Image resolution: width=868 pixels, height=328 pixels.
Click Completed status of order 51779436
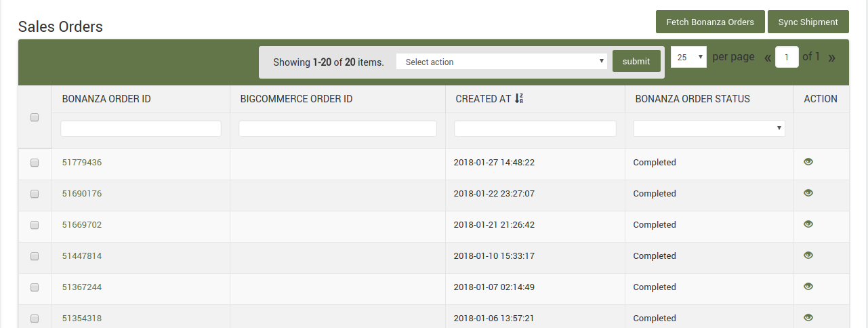coord(655,163)
